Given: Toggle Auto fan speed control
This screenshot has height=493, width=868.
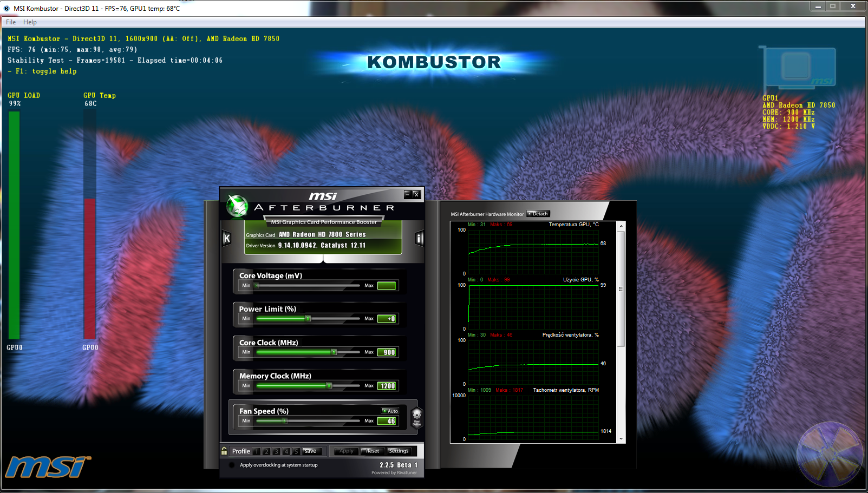Looking at the screenshot, I should click(390, 411).
